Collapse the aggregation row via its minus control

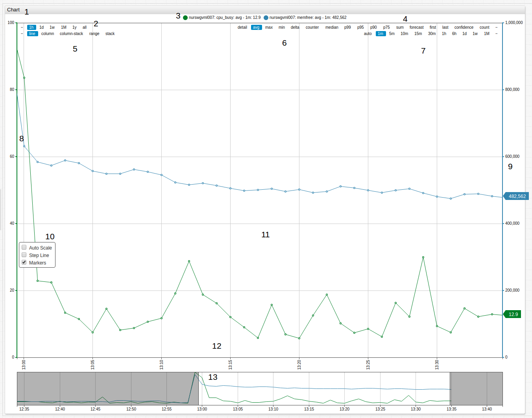[497, 27]
